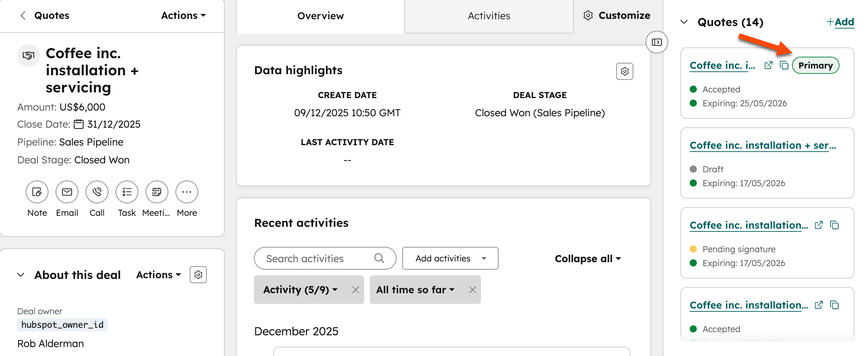Expand the Collapse all dropdown

click(588, 259)
